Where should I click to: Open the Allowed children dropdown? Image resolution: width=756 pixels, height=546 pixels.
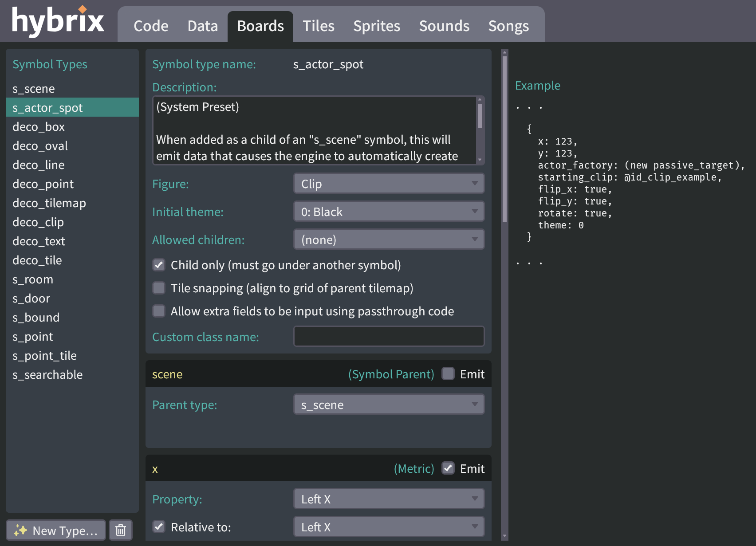tap(389, 239)
